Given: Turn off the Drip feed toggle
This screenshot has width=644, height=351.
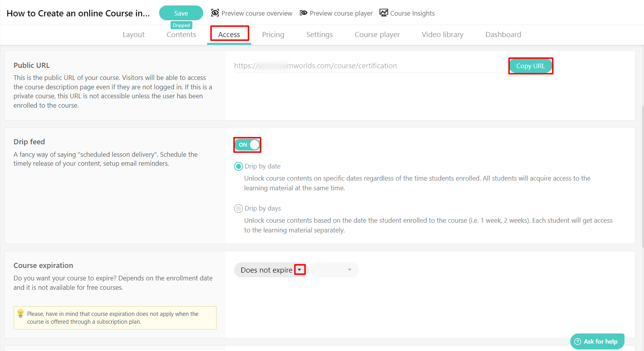Looking at the screenshot, I should [247, 145].
